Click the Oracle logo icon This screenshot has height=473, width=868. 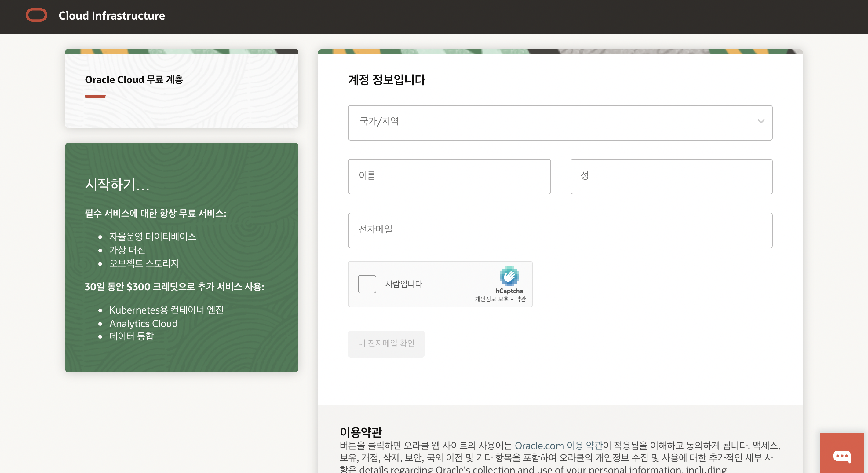click(x=36, y=15)
